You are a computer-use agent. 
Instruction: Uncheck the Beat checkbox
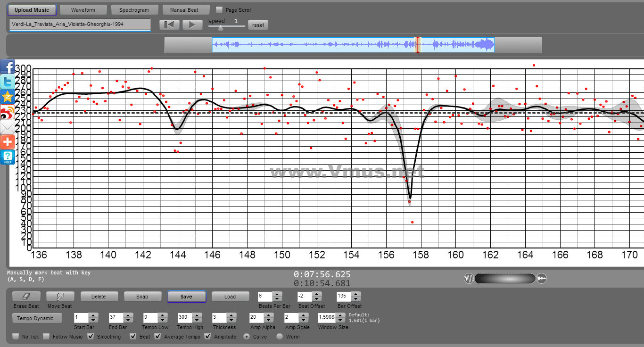click(133, 337)
